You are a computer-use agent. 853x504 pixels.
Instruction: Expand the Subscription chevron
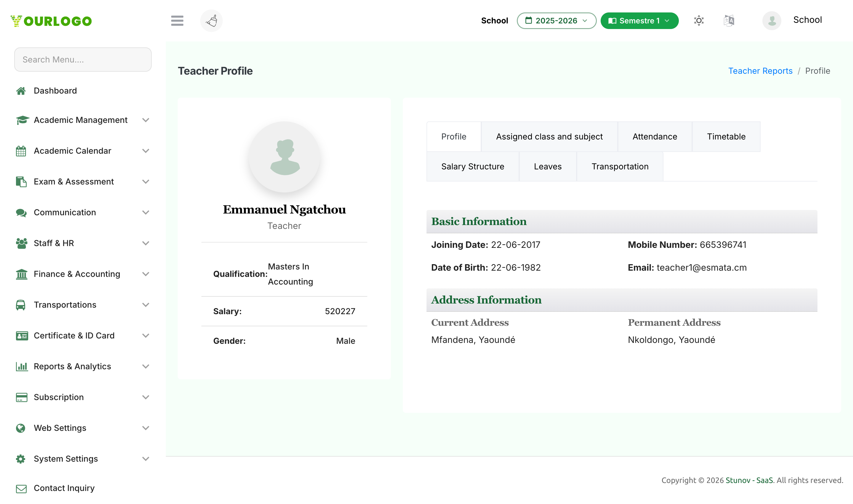(x=145, y=397)
